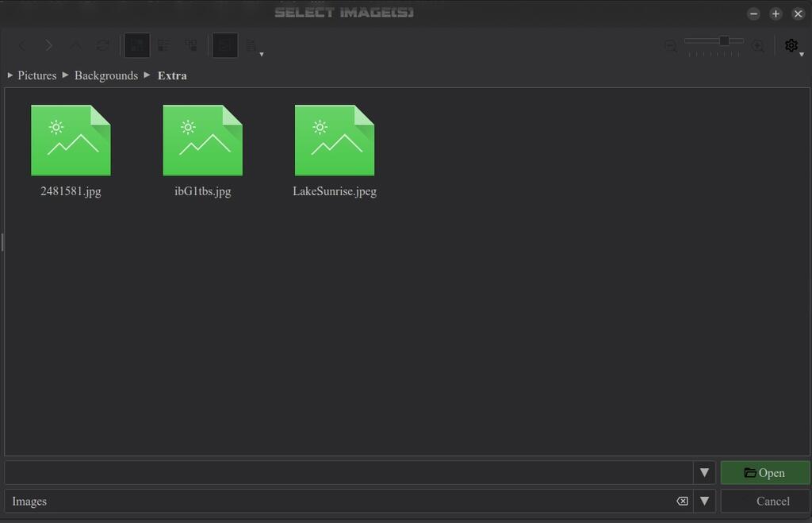Open the file name history dropdown
812x523 pixels.
(704, 472)
